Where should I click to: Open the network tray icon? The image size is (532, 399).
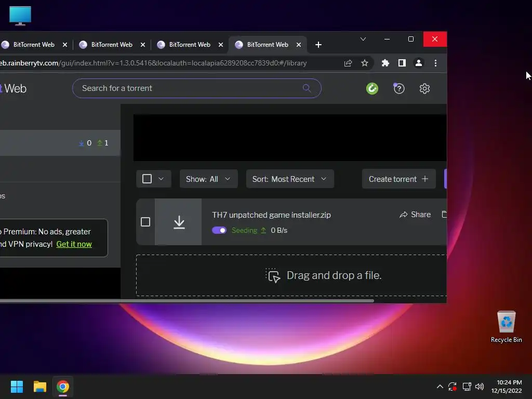(x=467, y=387)
